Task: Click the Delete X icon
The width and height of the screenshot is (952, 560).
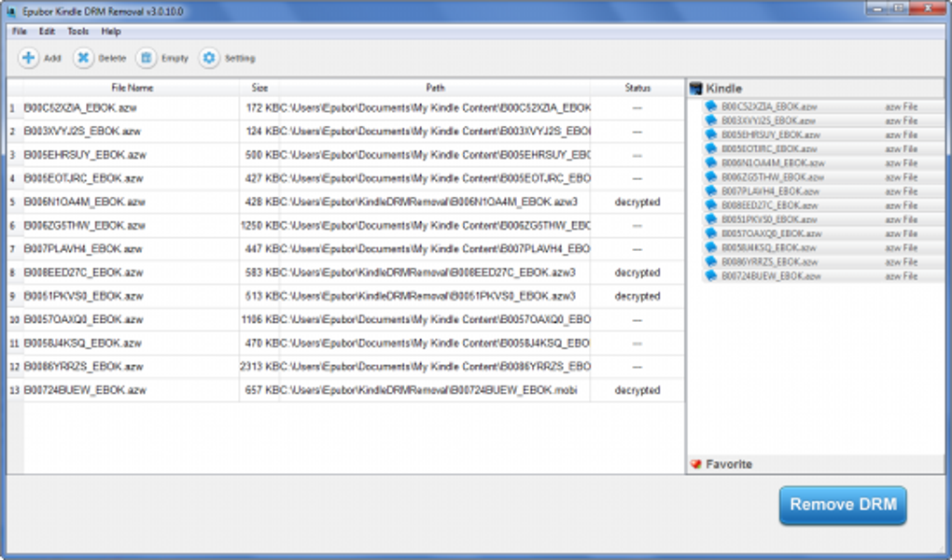Action: point(83,58)
